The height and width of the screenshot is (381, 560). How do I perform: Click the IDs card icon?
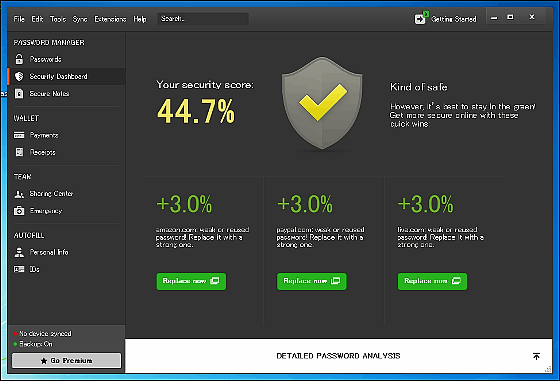coord(19,269)
